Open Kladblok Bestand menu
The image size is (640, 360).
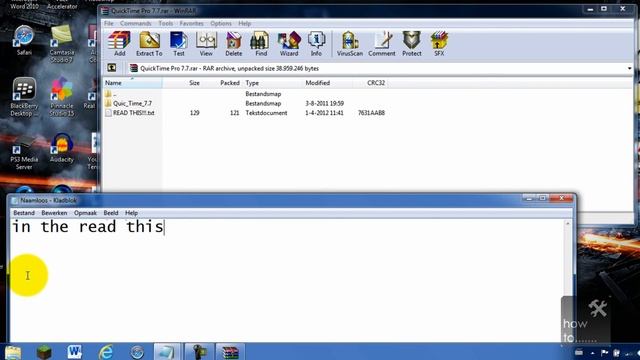point(24,213)
